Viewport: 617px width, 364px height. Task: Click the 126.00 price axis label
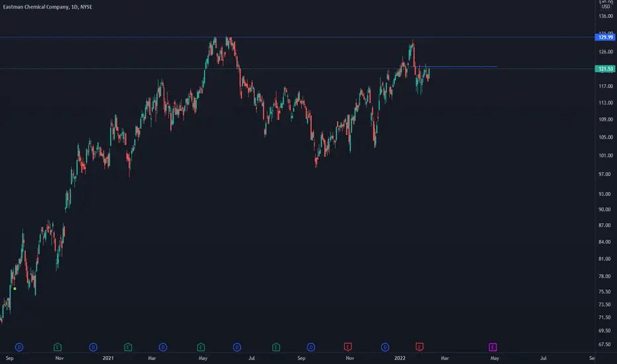606,52
